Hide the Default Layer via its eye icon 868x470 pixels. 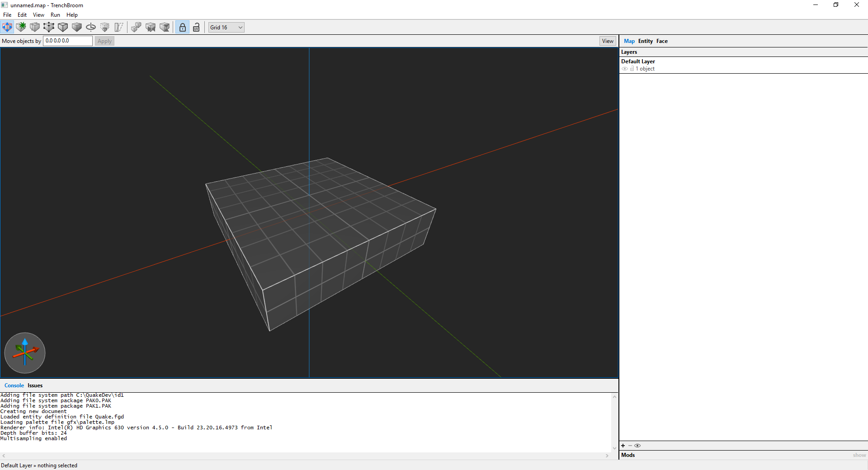(625, 69)
